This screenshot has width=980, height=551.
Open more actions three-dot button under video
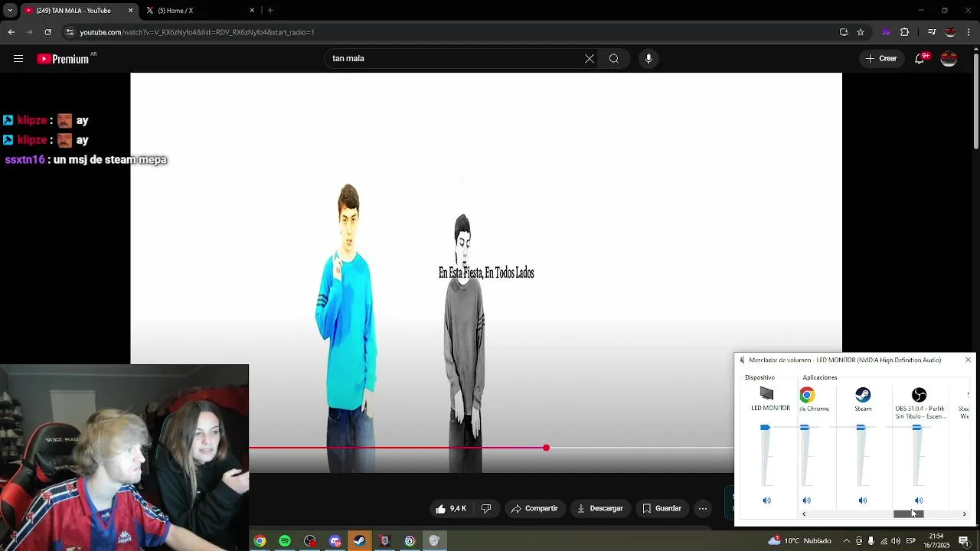(703, 508)
